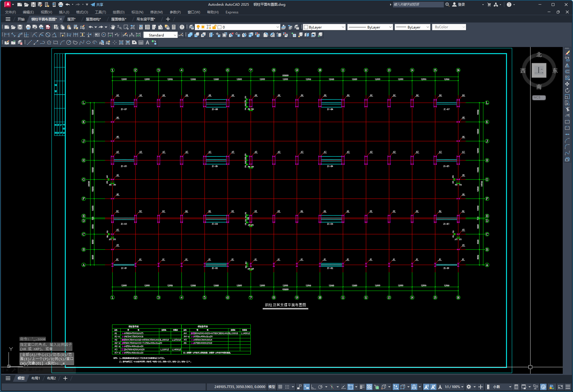Viewport: 573px width, 392px height.
Task: Select the Pan hand tool
Action: pyautogui.click(x=113, y=27)
